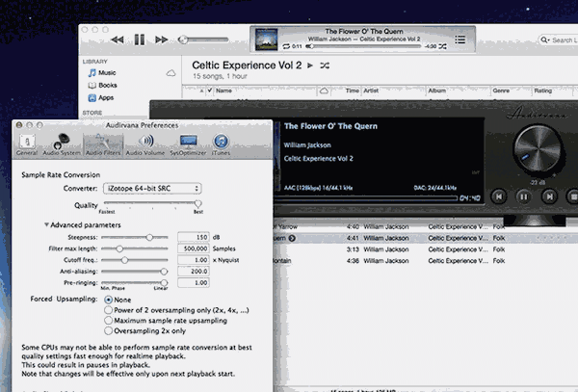The image size is (578, 392).
Task: Click Audirvana stop button
Action: pos(573,196)
